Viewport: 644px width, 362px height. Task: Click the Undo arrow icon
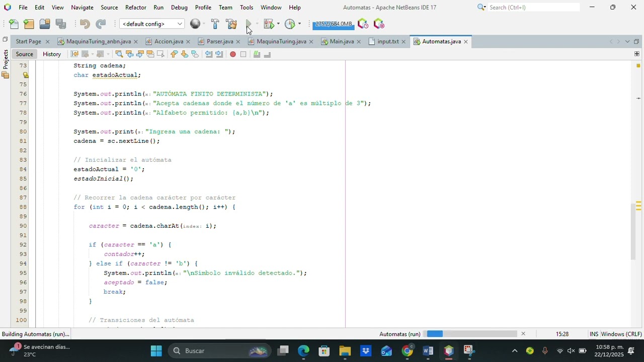[85, 24]
